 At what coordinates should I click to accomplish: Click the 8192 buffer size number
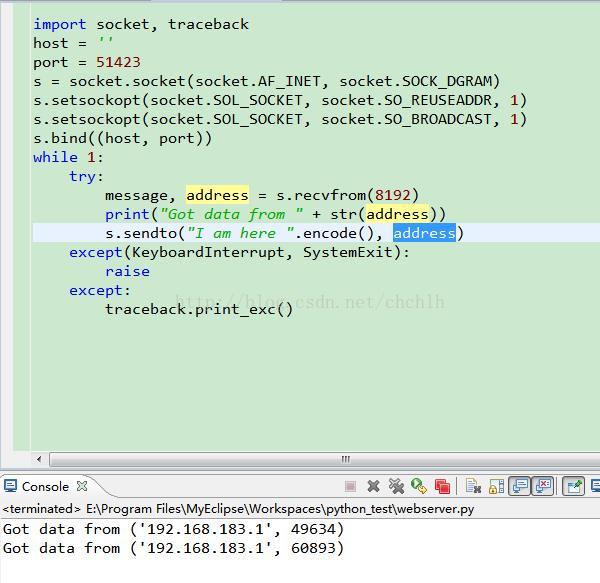[393, 195]
